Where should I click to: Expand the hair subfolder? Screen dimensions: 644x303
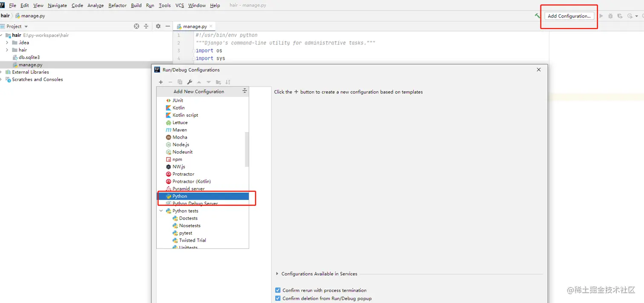tap(7, 50)
